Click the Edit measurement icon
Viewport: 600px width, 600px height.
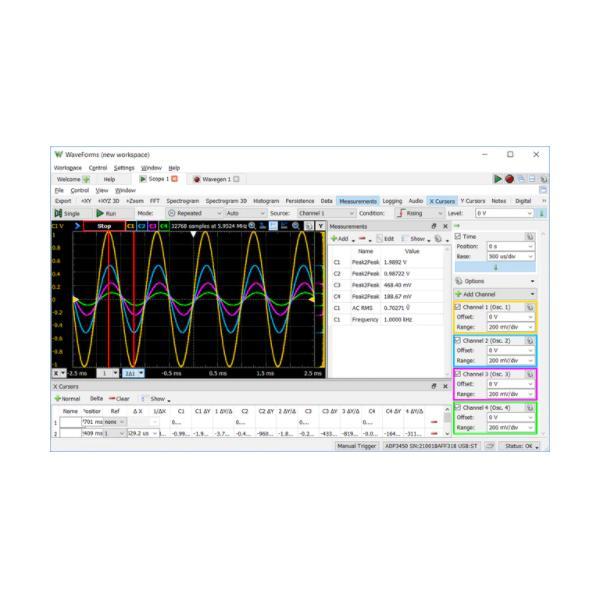click(385, 239)
